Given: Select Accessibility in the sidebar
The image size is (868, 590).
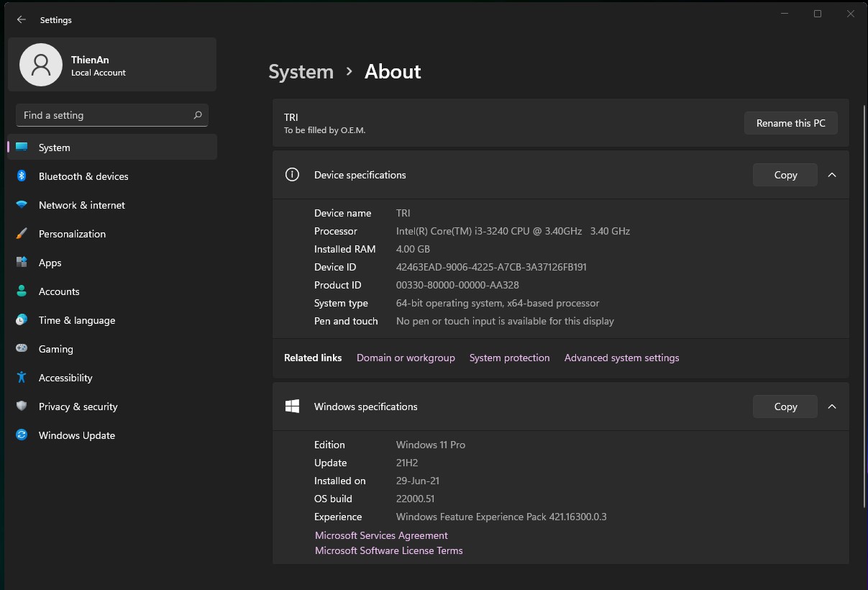Looking at the screenshot, I should pos(112,378).
